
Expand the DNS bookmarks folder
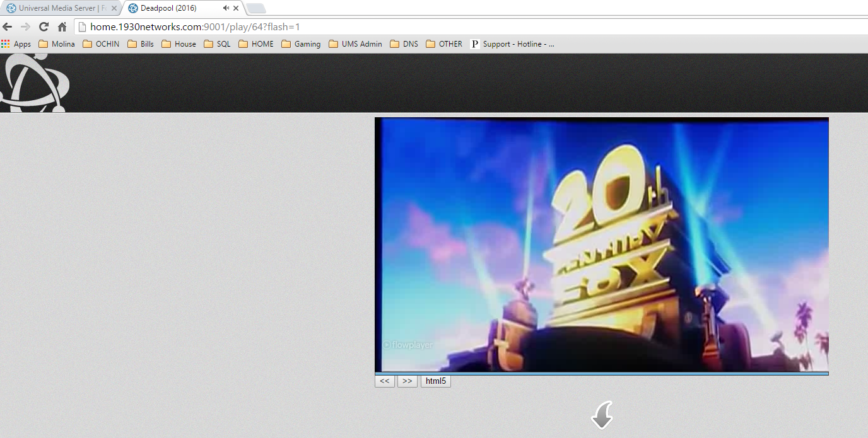[404, 44]
